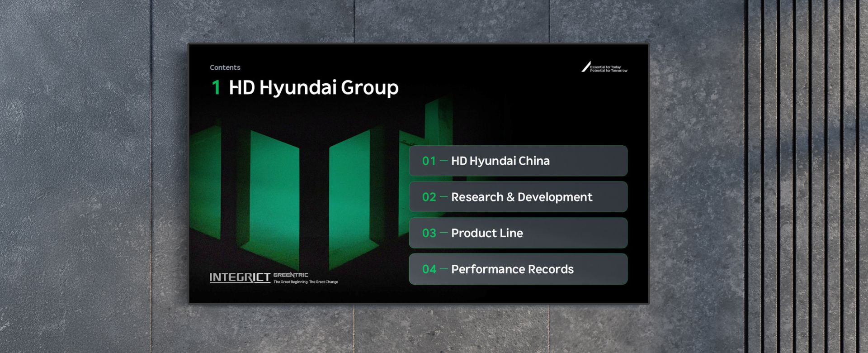This screenshot has height=353, width=868.
Task: Click the dash after the 01 number
Action: (443, 161)
